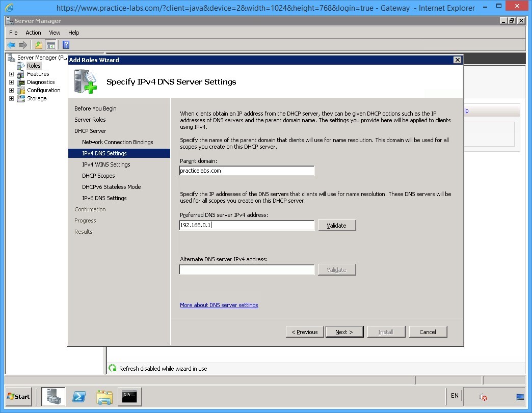The width and height of the screenshot is (532, 413).
Task: Click the Validate button for preferred DNS server
Action: click(336, 225)
